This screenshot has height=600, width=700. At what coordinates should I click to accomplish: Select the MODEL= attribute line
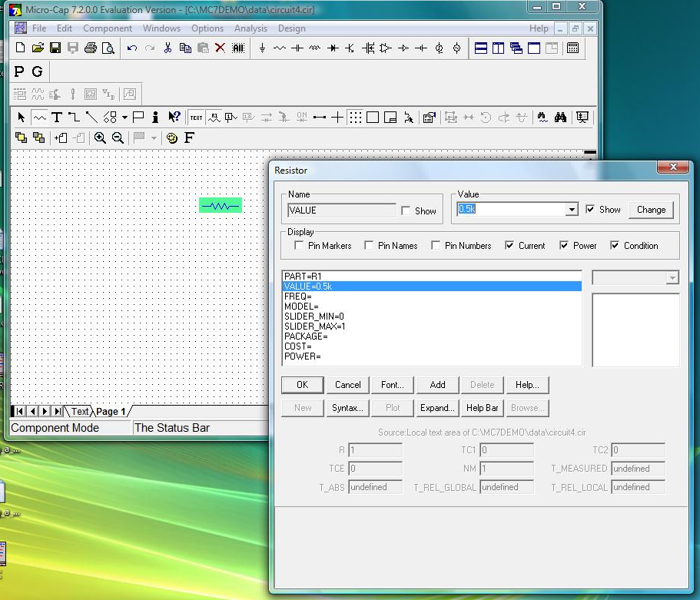(x=432, y=307)
